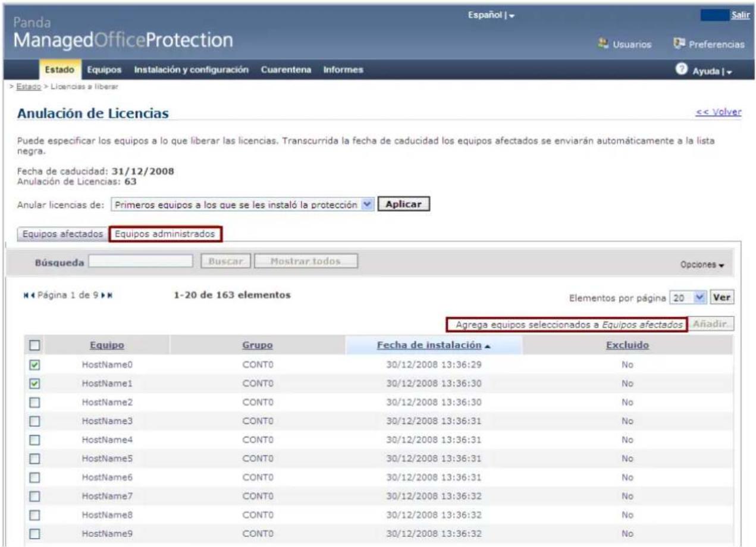Viewport: 756px width, 547px height.
Task: Check the HostName9 row checkbox
Action: [34, 533]
